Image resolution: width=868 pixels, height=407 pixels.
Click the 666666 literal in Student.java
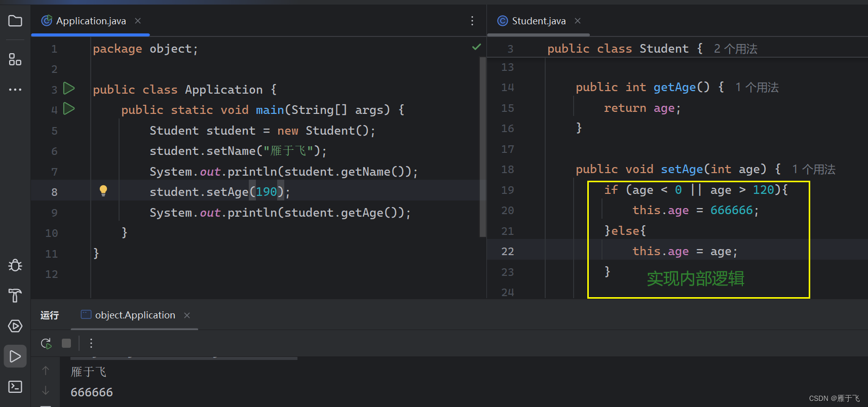(731, 210)
